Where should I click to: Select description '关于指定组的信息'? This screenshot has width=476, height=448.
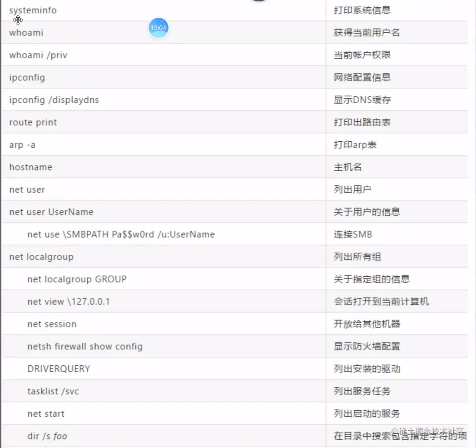pyautogui.click(x=372, y=279)
